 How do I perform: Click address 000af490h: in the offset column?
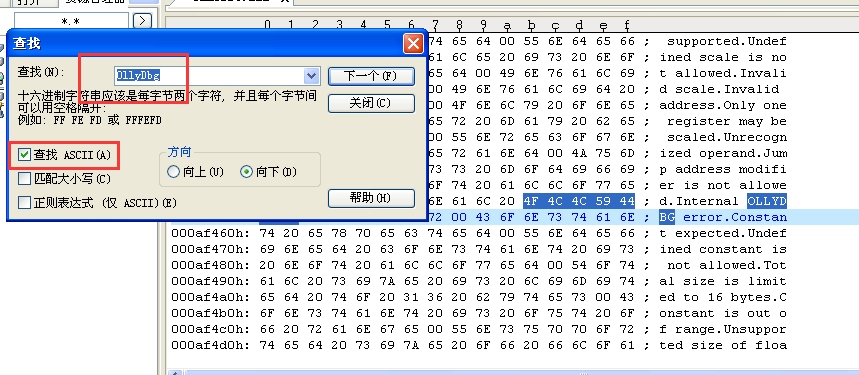coord(211,281)
